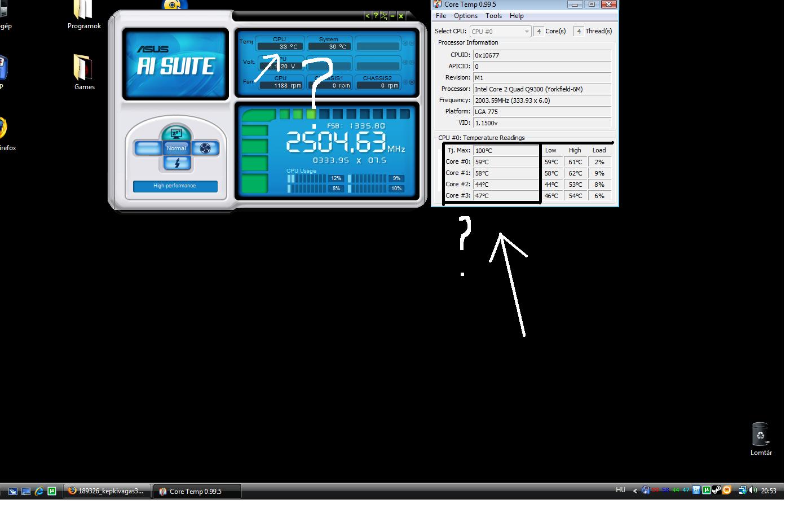Click the orange circle tray icon
The width and height of the screenshot is (812, 508).
coord(727,491)
